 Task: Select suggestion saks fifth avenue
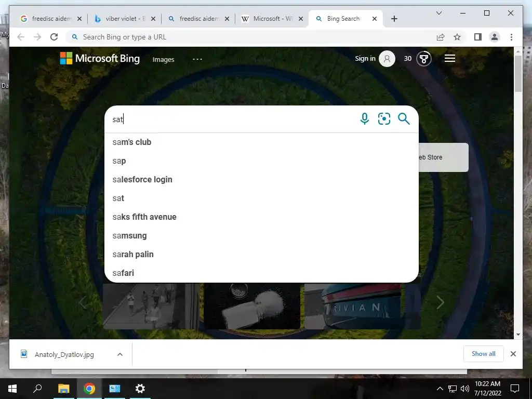click(x=261, y=217)
